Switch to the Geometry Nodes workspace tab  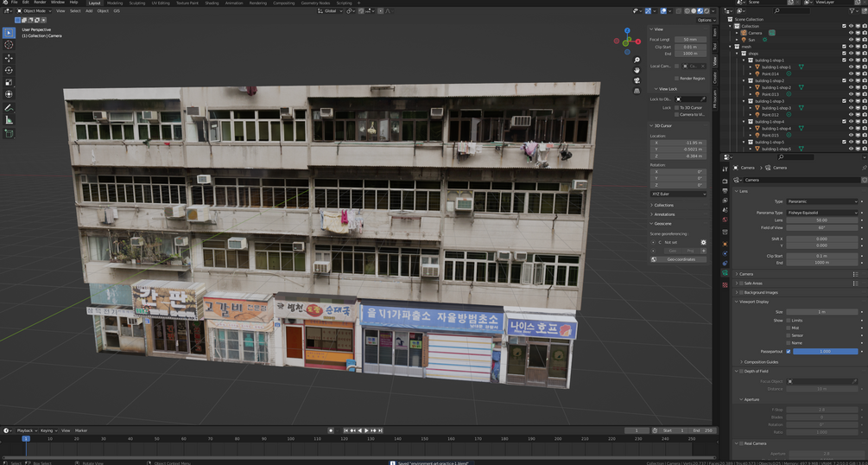(315, 3)
